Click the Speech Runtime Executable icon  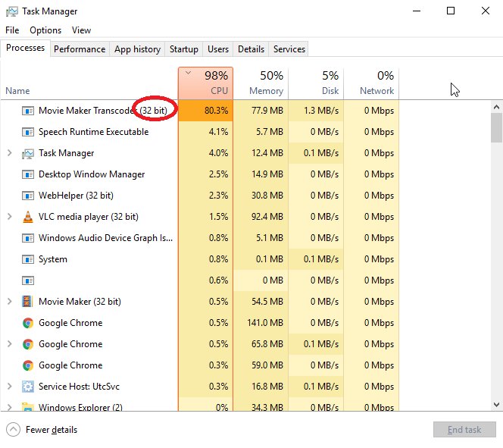point(28,132)
